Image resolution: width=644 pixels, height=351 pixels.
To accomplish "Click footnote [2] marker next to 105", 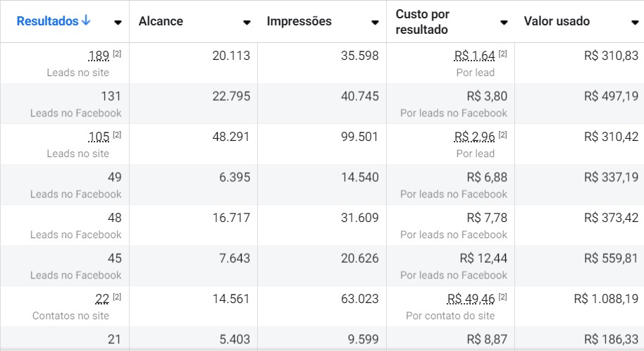I will 117,135.
